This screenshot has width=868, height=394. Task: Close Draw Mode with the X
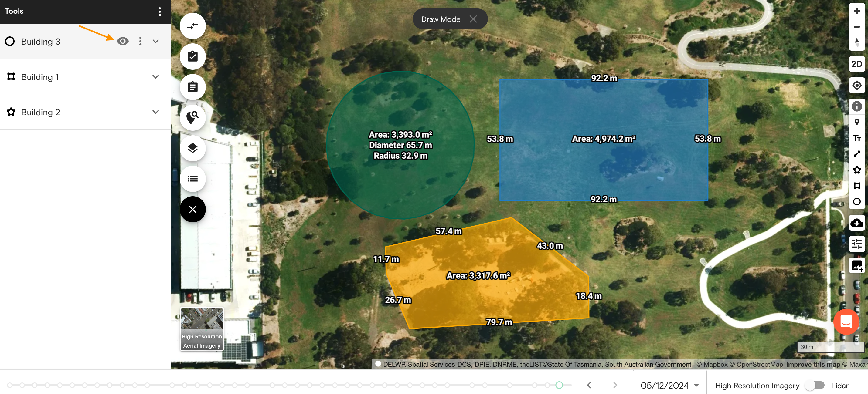click(473, 19)
